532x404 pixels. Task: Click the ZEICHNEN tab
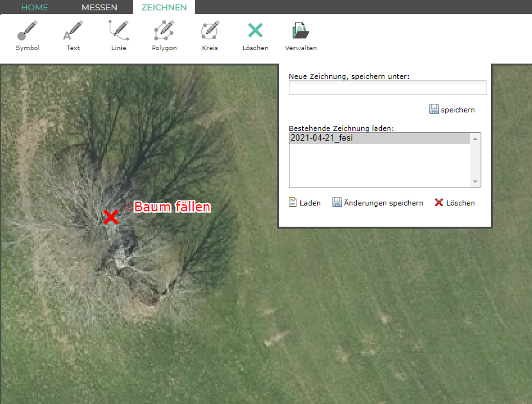coord(164,8)
